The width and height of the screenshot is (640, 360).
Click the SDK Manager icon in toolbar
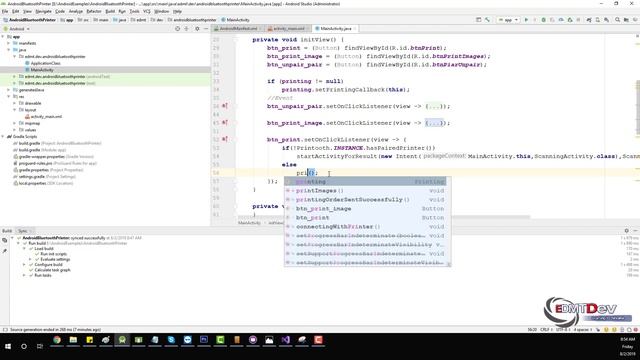coord(607,20)
